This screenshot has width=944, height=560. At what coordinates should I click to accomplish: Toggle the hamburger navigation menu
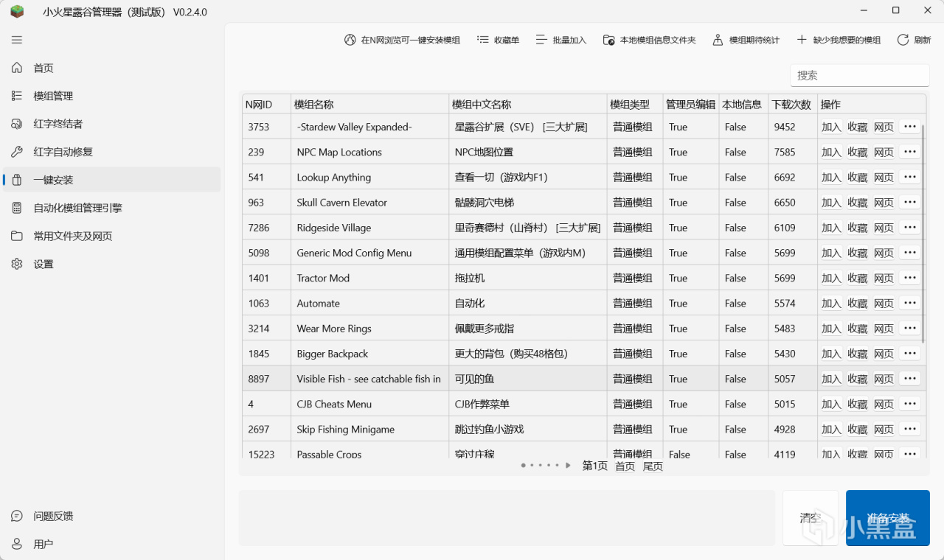point(17,40)
